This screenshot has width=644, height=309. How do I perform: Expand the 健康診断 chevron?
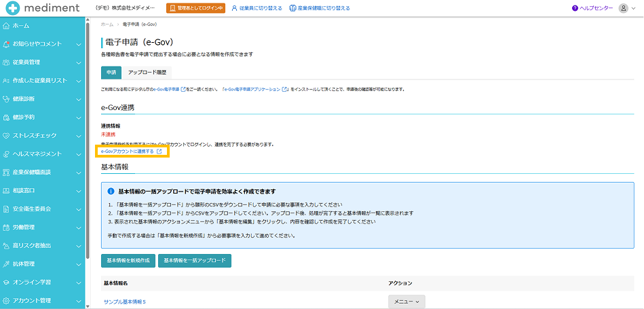point(79,99)
